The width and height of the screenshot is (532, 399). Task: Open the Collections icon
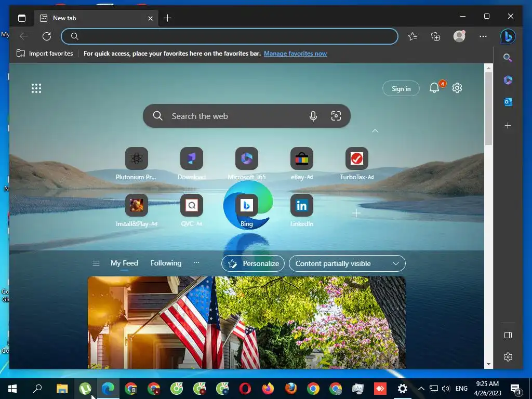pyautogui.click(x=435, y=36)
